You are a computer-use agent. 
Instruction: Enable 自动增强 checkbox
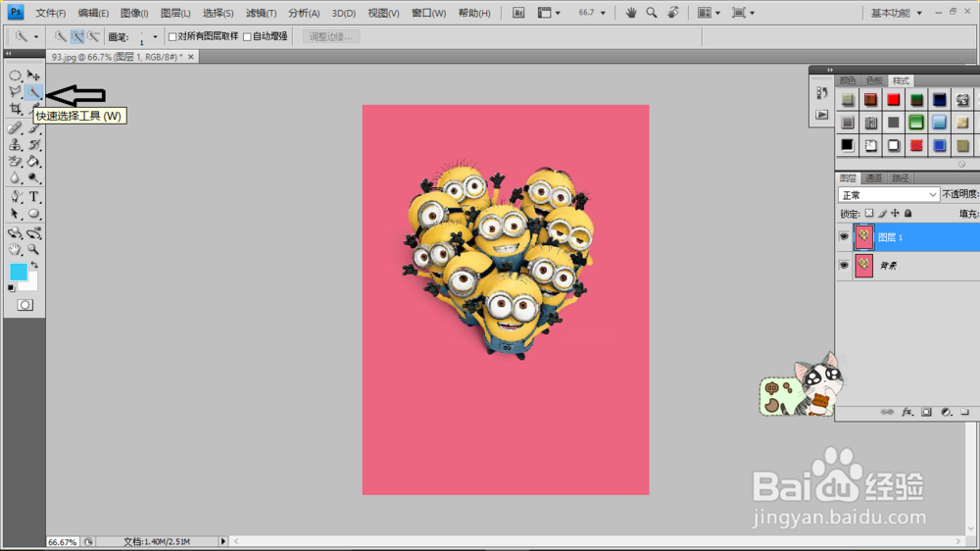pos(247,37)
